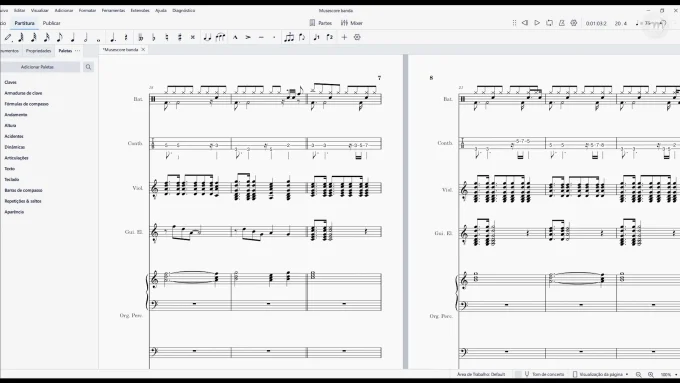Image resolution: width=680 pixels, height=383 pixels.
Task: Open playback settings gear
Action: pyautogui.click(x=574, y=23)
